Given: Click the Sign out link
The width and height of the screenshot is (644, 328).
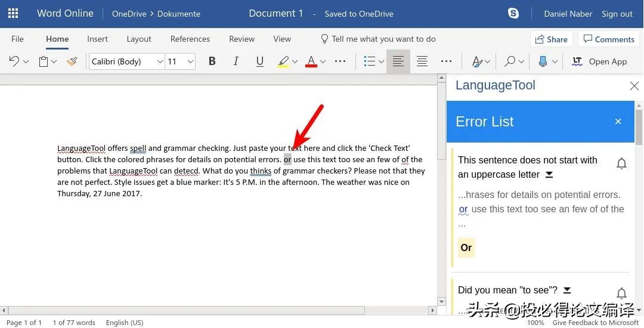Looking at the screenshot, I should pos(617,14).
